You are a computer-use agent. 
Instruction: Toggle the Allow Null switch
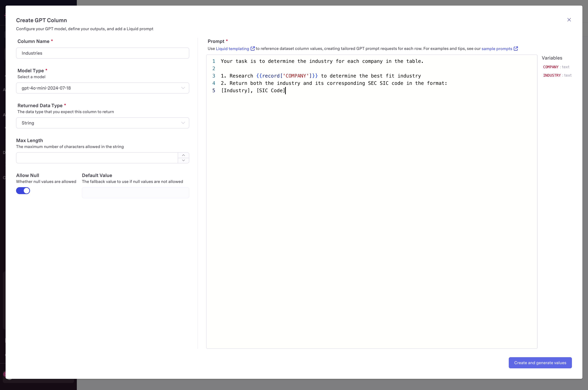[23, 190]
